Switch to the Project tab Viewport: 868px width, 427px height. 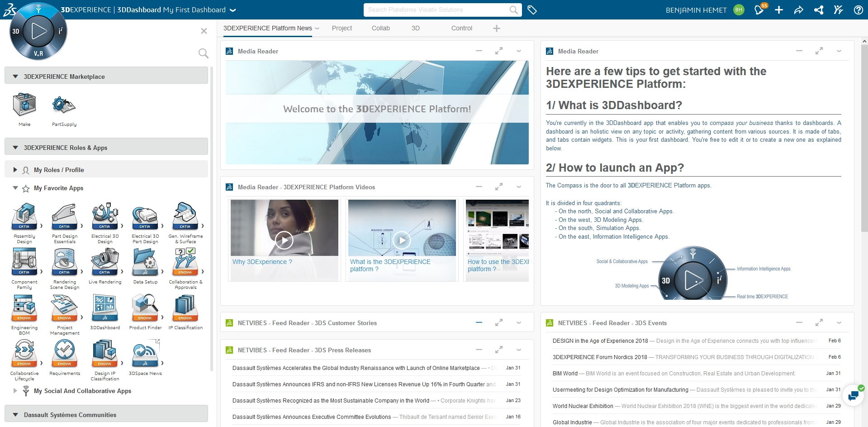342,28
